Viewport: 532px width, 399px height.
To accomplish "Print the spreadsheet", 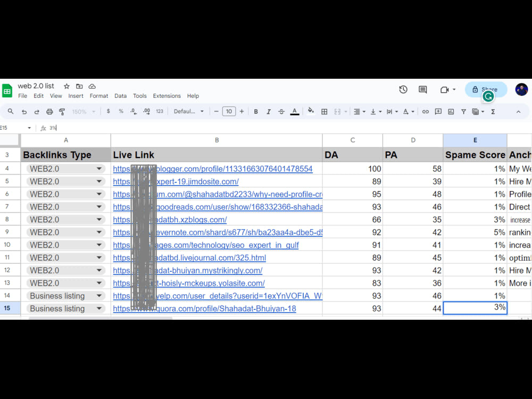I will tap(49, 111).
